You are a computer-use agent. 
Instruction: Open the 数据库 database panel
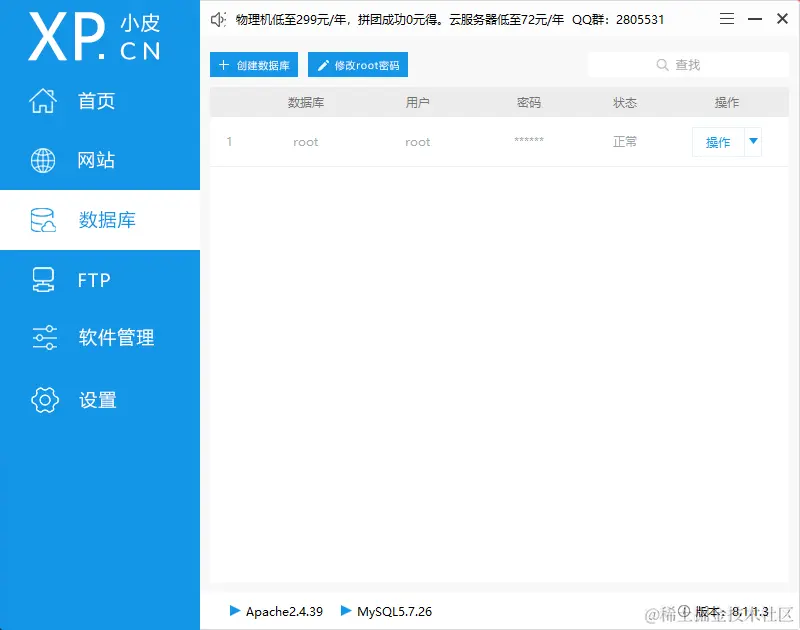[100, 220]
